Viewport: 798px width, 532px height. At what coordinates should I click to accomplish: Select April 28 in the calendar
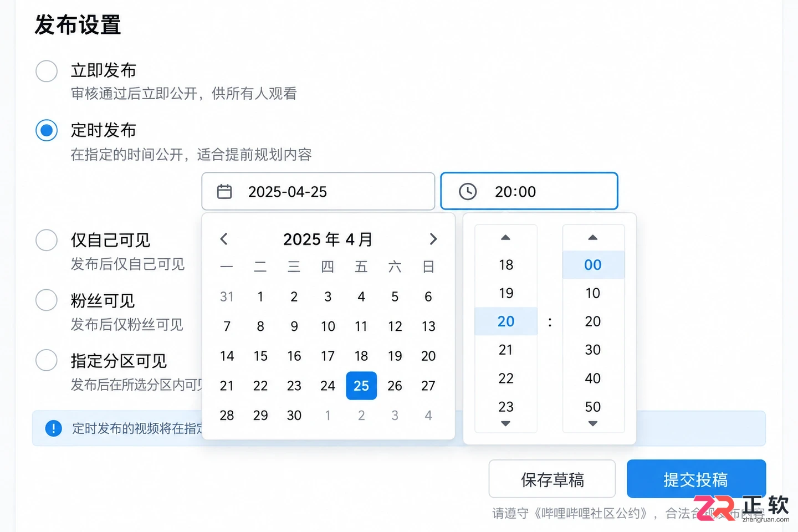tap(227, 416)
